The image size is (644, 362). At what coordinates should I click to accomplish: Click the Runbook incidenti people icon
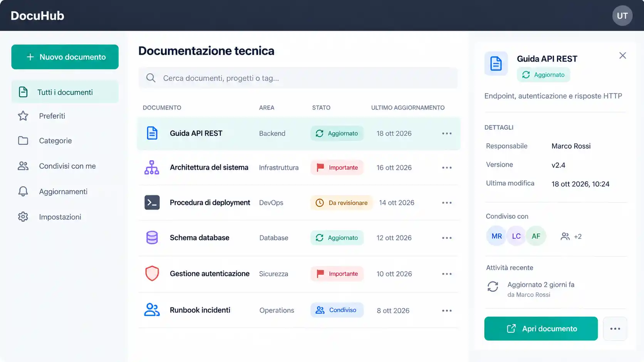tap(152, 310)
